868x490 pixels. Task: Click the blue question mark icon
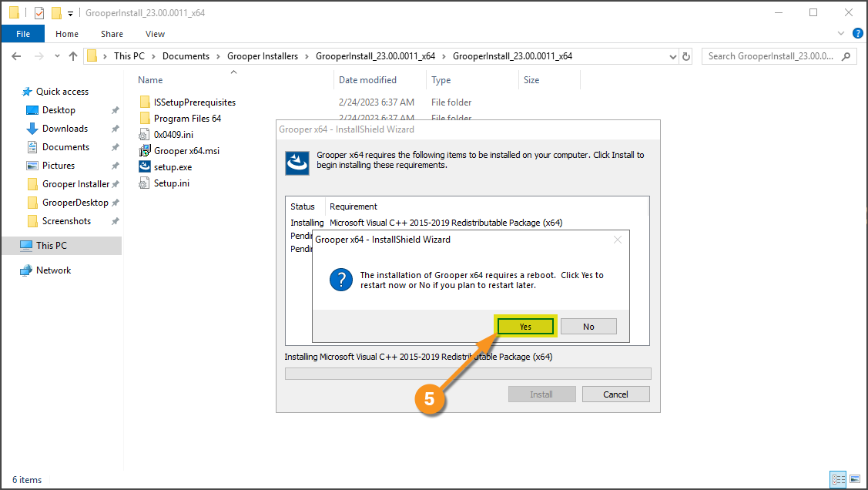(x=341, y=280)
